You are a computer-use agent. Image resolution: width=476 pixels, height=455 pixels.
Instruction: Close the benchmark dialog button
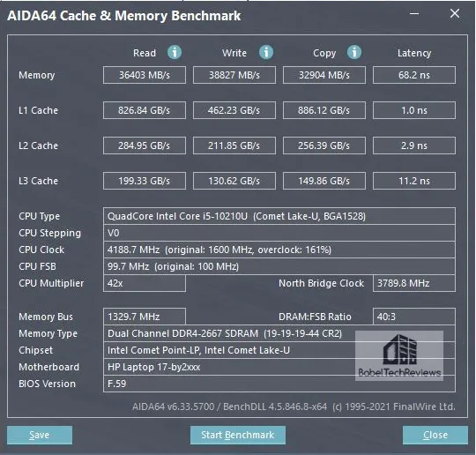(435, 435)
